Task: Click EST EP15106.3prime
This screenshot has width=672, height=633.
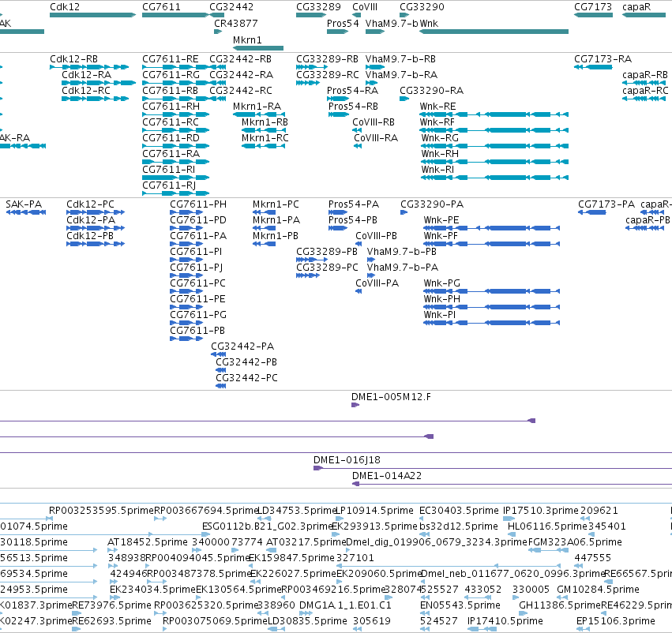Action: tap(615, 620)
